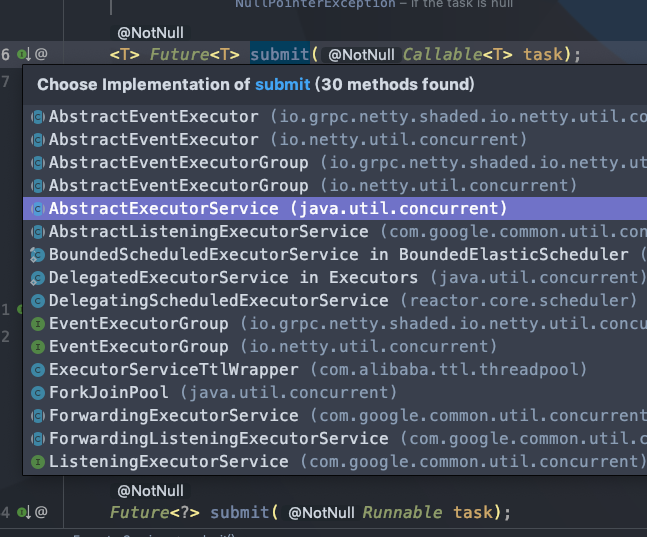This screenshot has height=537, width=647.
Task: Click class icon beside ForkJoinPool
Action: point(38,393)
